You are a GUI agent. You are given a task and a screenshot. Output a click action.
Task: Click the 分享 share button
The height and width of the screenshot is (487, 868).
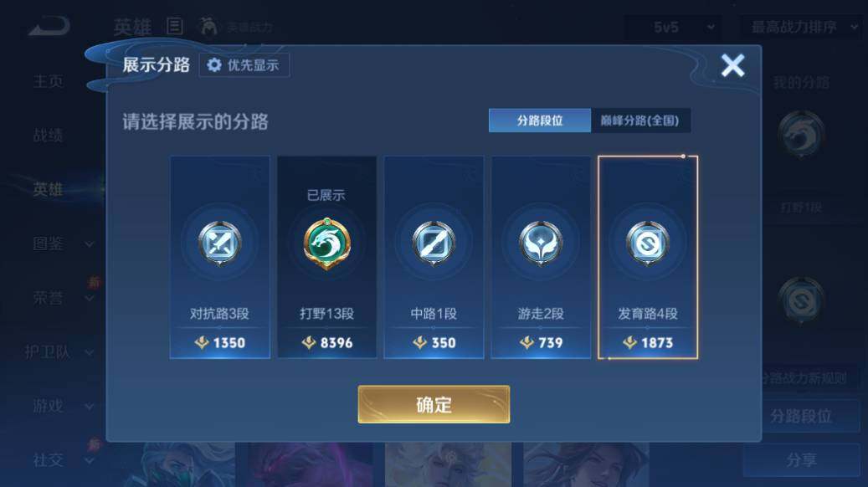click(x=801, y=460)
